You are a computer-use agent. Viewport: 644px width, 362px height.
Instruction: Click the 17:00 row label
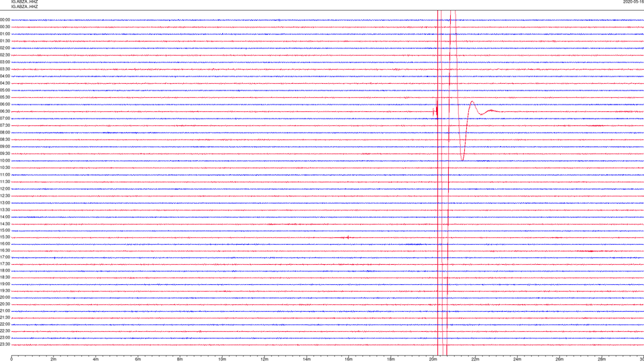[5, 257]
